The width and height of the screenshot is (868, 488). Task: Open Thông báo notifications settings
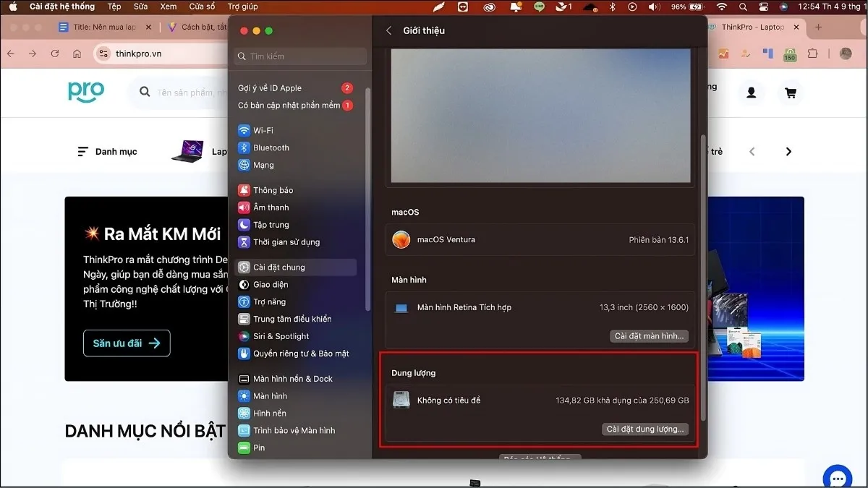[273, 190]
